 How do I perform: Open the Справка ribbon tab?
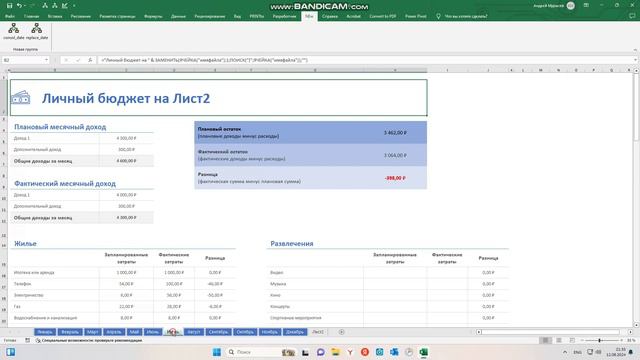click(330, 16)
